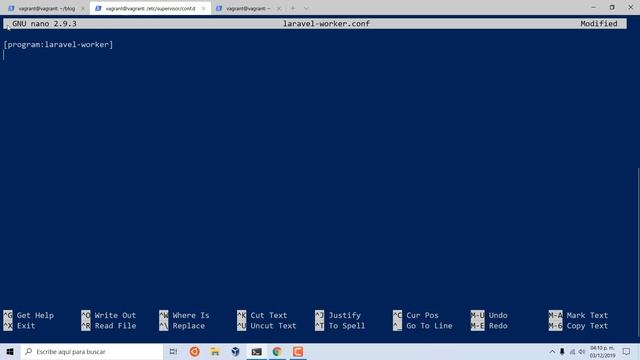
Task: Open Google Chrome from the taskbar
Action: (277, 351)
